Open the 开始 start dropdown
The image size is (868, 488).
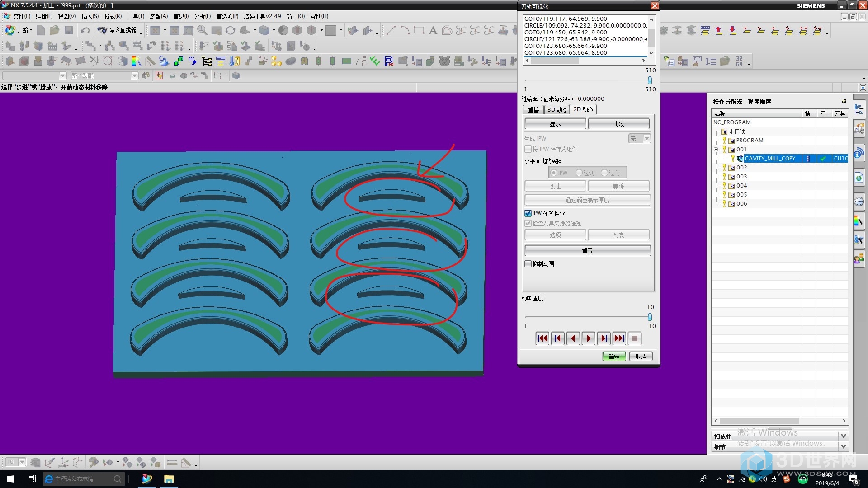19,30
